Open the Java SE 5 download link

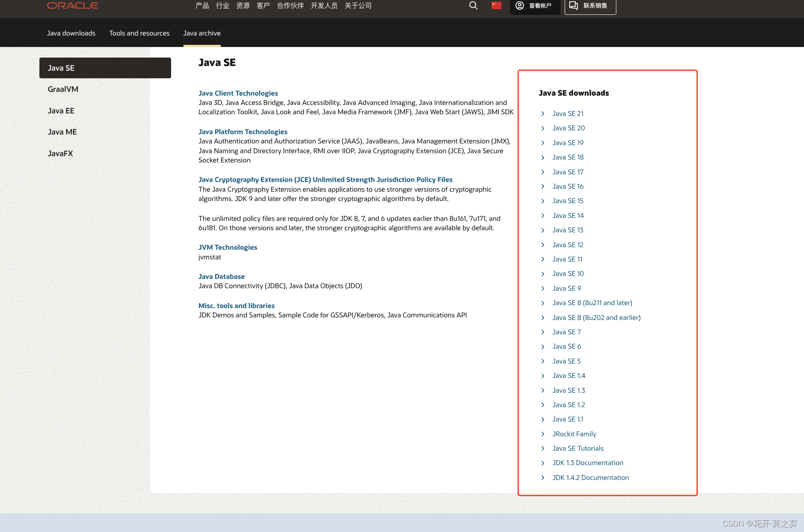pyautogui.click(x=567, y=361)
